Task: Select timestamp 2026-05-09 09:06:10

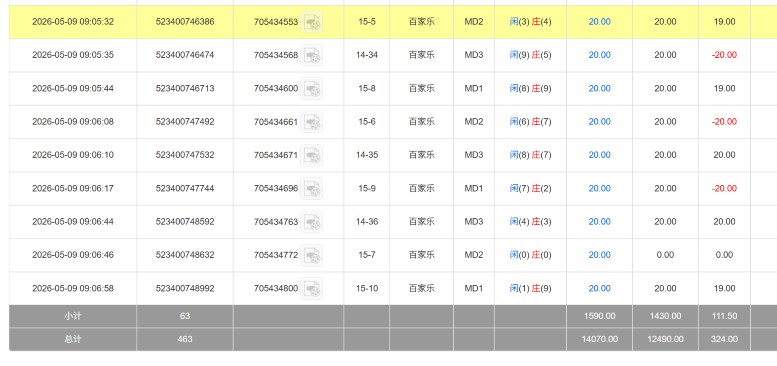Action: click(x=73, y=155)
